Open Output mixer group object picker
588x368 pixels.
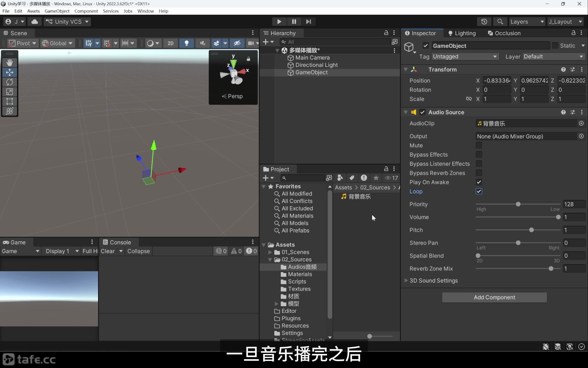pyautogui.click(x=581, y=136)
